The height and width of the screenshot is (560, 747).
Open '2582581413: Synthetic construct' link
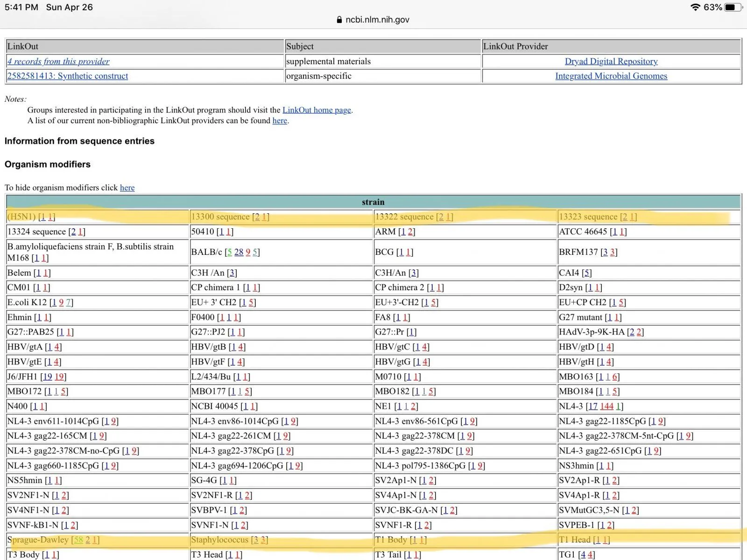click(x=68, y=76)
